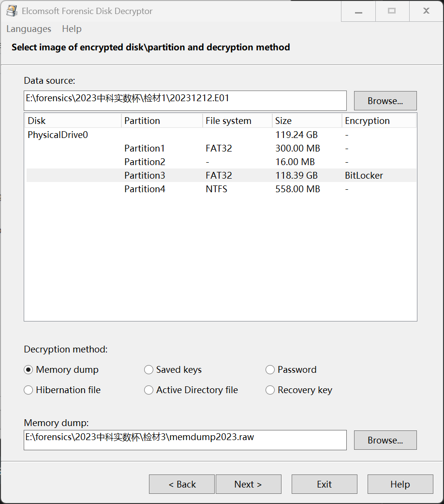Open the Help menu

[72, 29]
